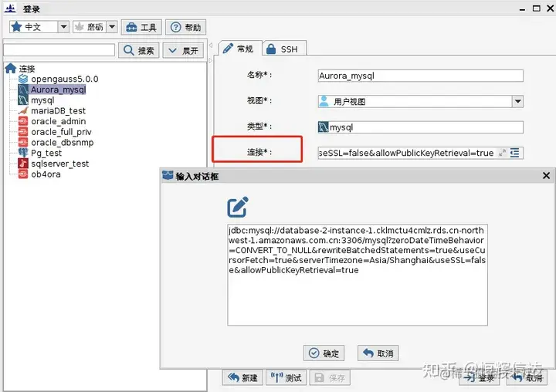
Task: Click 取消 in the input dialog
Action: (378, 353)
